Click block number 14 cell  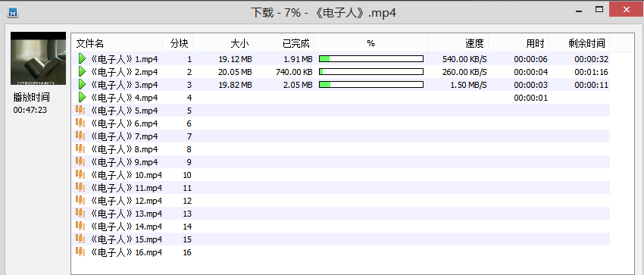pos(187,227)
